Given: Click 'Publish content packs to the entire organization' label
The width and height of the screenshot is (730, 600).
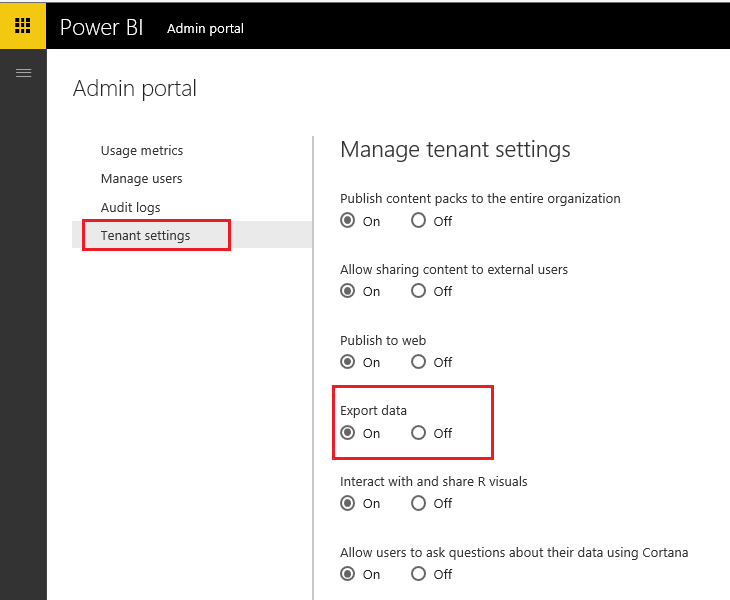Looking at the screenshot, I should 480,199.
